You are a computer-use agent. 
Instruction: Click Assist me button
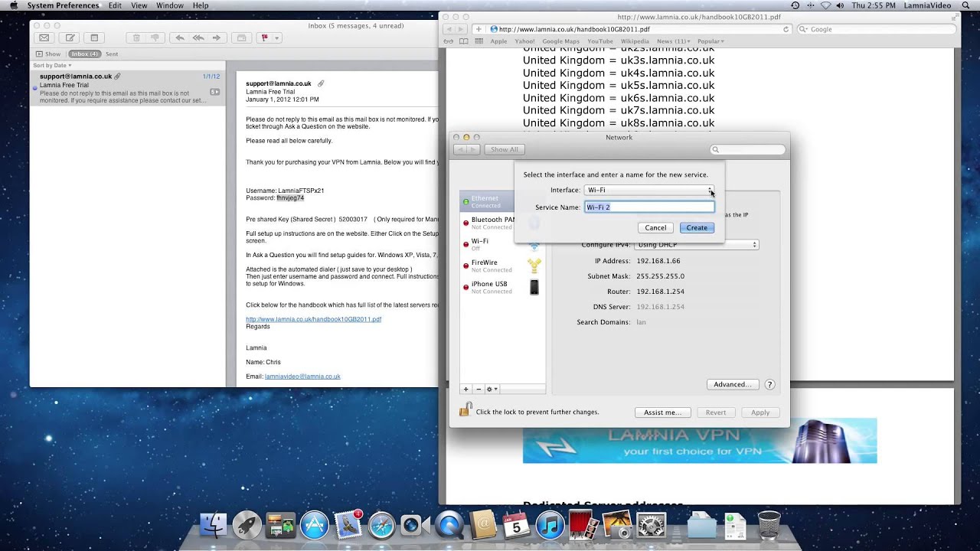[x=663, y=412]
